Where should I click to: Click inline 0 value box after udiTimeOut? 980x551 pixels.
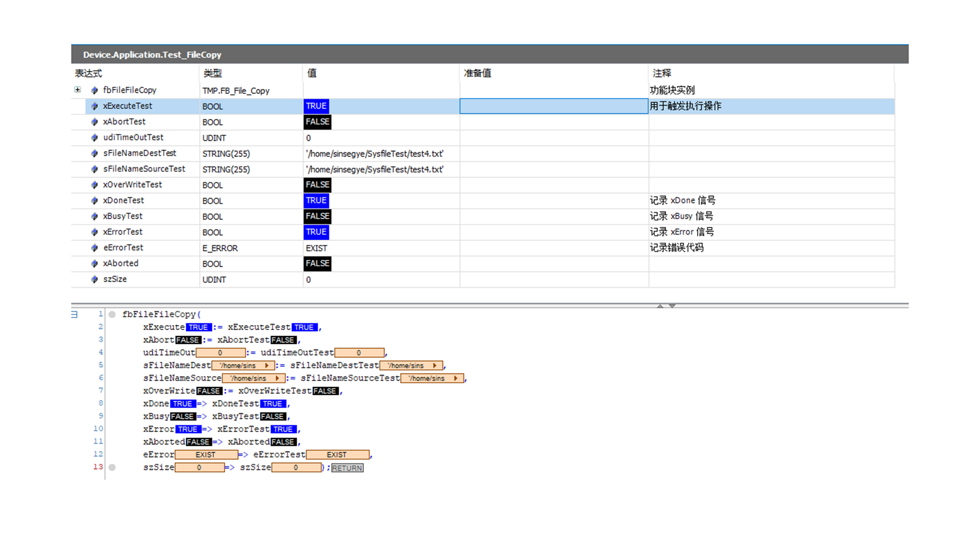[220, 353]
